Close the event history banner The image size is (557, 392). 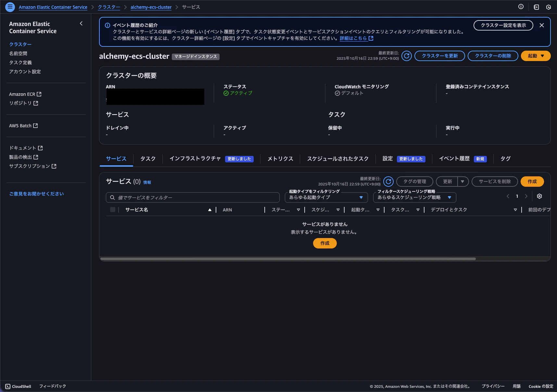pyautogui.click(x=542, y=25)
